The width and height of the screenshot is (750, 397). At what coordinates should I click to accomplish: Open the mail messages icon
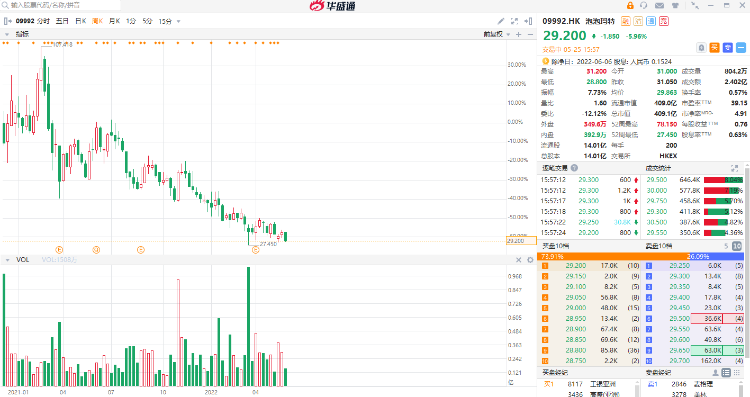point(660,5)
